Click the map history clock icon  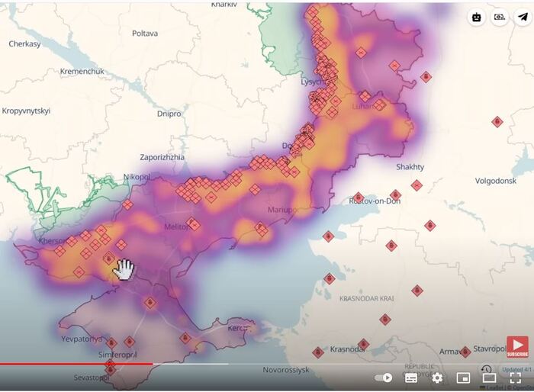point(487,369)
